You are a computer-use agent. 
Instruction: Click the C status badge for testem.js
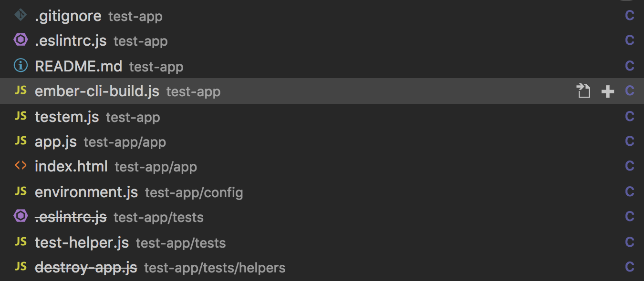point(630,116)
